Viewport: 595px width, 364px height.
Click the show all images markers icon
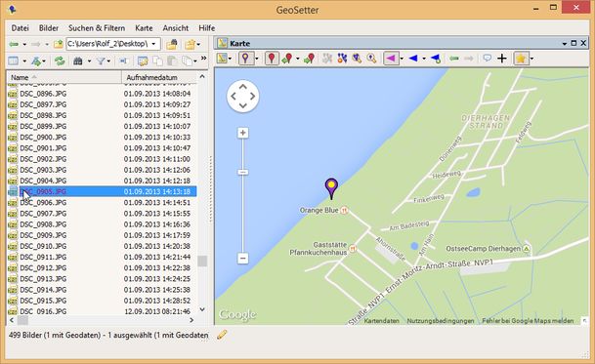pyautogui.click(x=342, y=58)
